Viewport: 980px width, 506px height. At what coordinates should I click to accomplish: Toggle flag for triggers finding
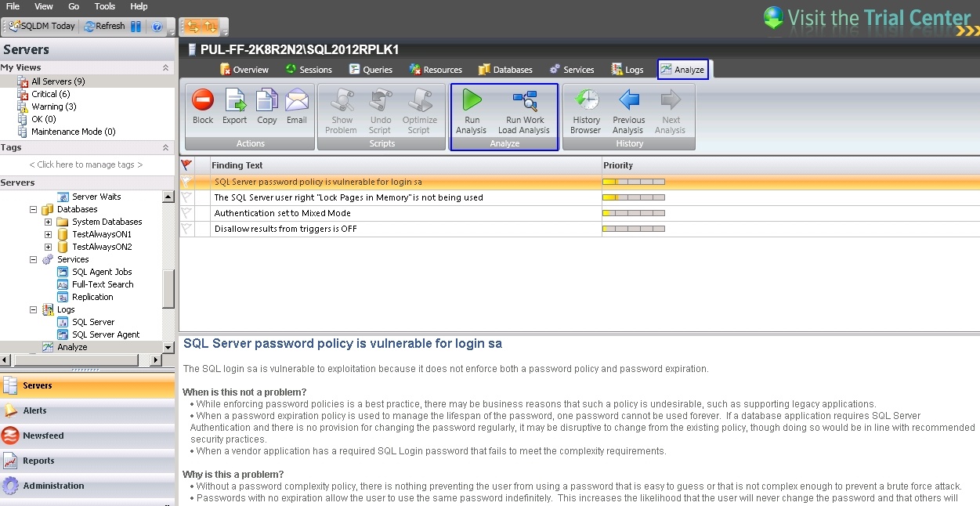[186, 229]
